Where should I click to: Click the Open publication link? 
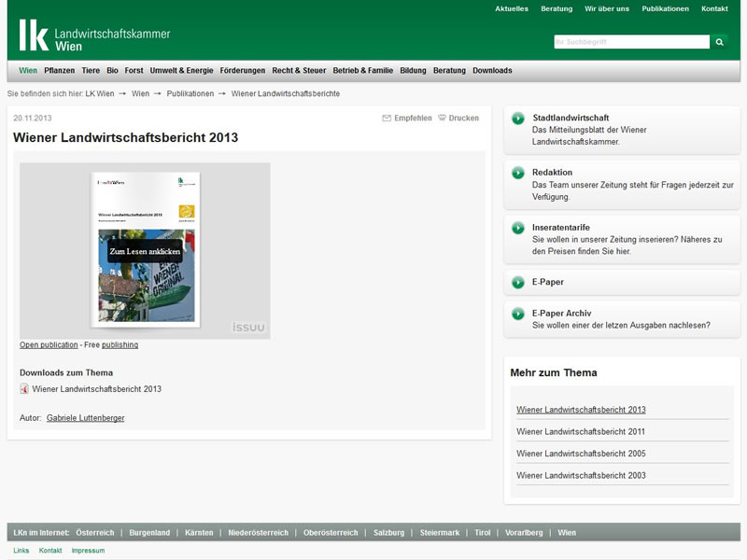coord(49,345)
